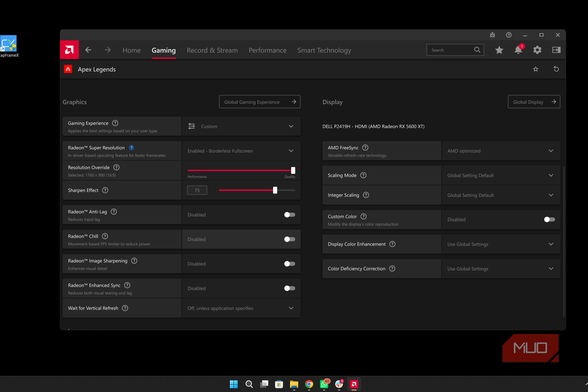The height and width of the screenshot is (392, 588).
Task: Open AMD Software taskbar icon
Action: [x=354, y=384]
